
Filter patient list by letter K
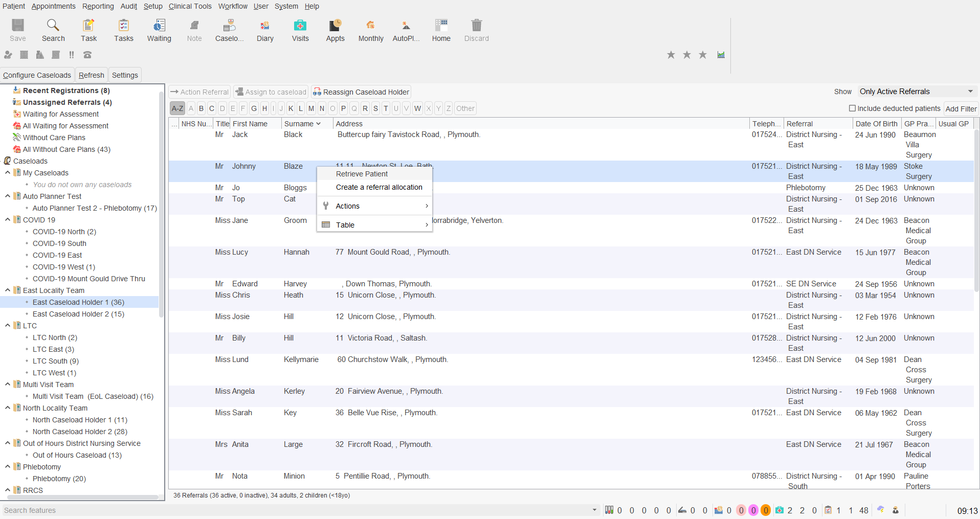point(291,108)
